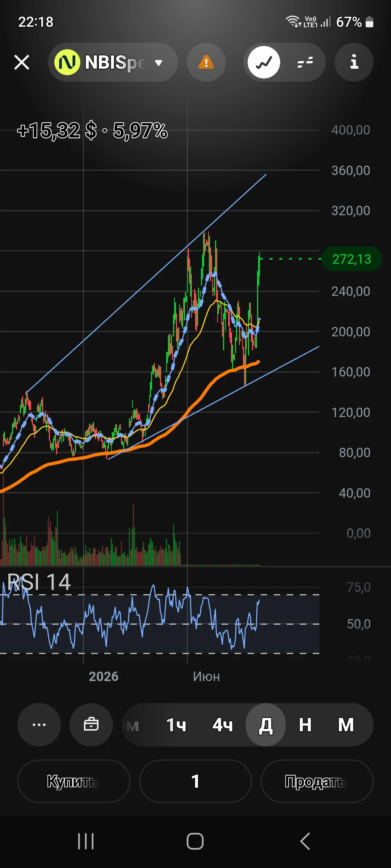The height and width of the screenshot is (868, 391).
Task: Tap the Android back arrow
Action: tap(305, 841)
